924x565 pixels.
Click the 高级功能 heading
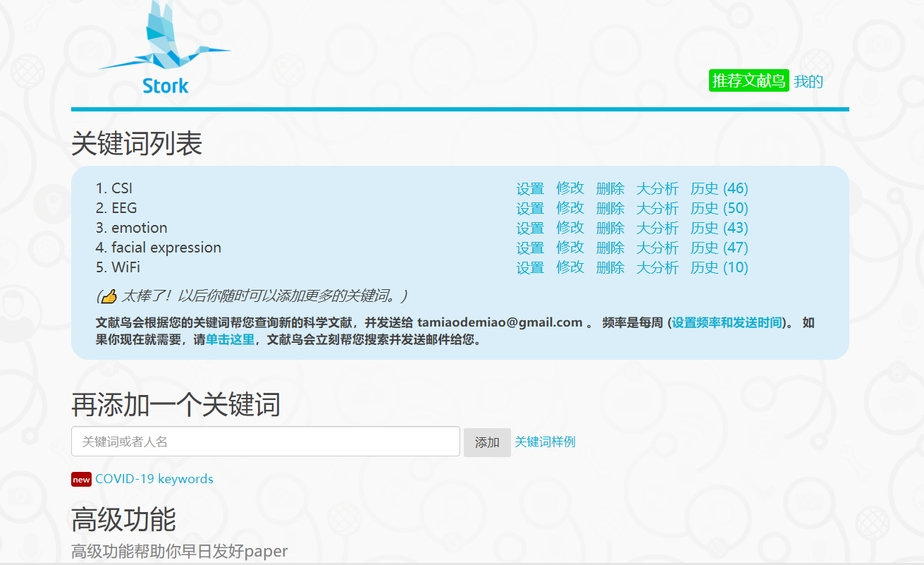click(x=123, y=520)
